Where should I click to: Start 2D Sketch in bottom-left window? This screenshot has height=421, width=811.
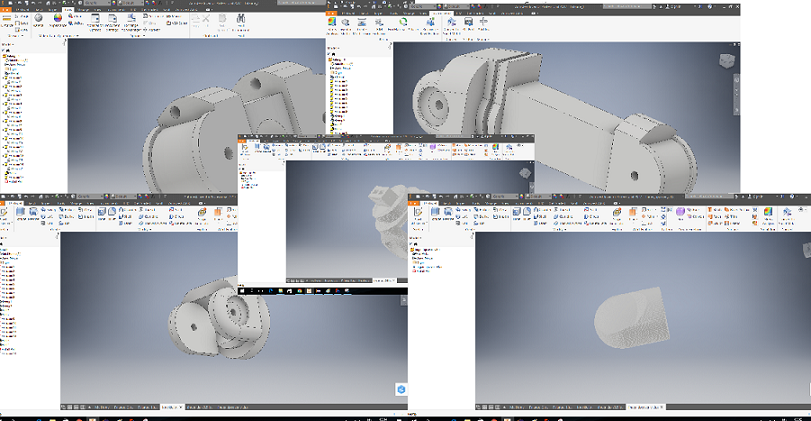tap(4, 214)
